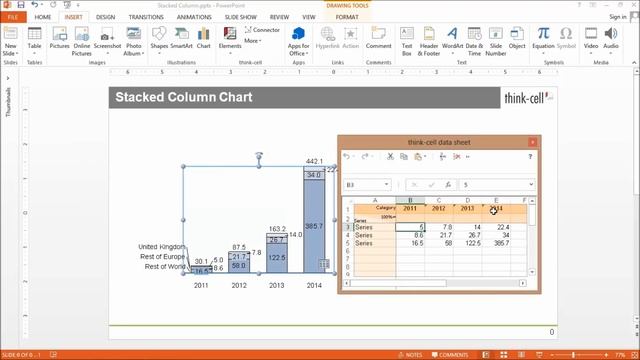Switch to SLIDE SHOW tab
640x360 pixels.
(240, 17)
